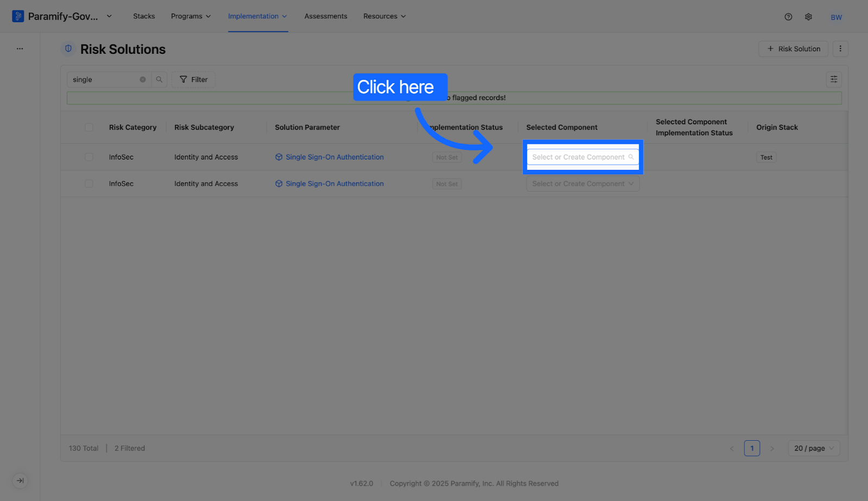
Task: Open the Filter button
Action: click(194, 79)
